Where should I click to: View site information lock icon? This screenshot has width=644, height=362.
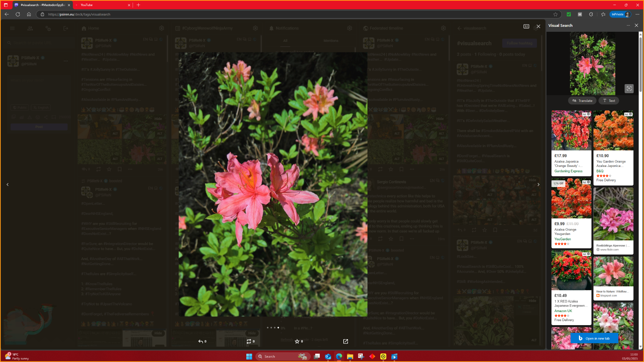click(42, 14)
